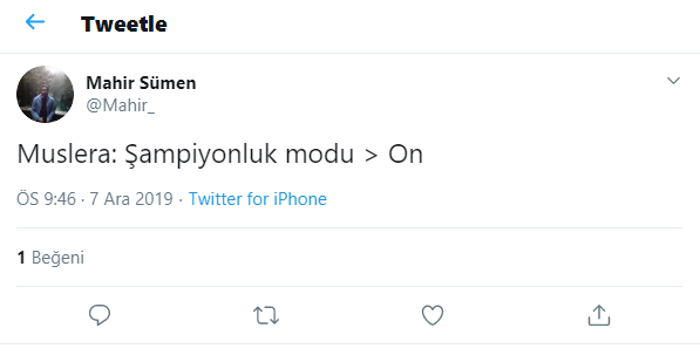Open the Twitter for iPhone link
Viewport: 700px width, 362px height.
(x=258, y=199)
